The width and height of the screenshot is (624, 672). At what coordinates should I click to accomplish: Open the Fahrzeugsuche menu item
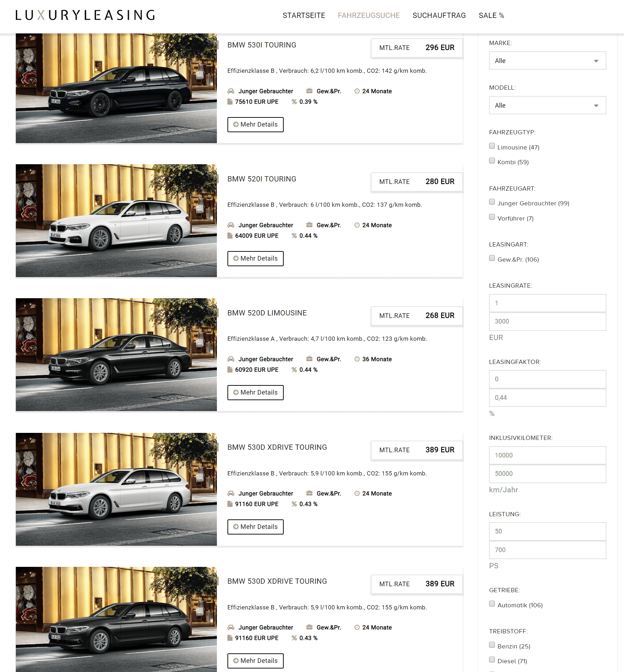[369, 15]
